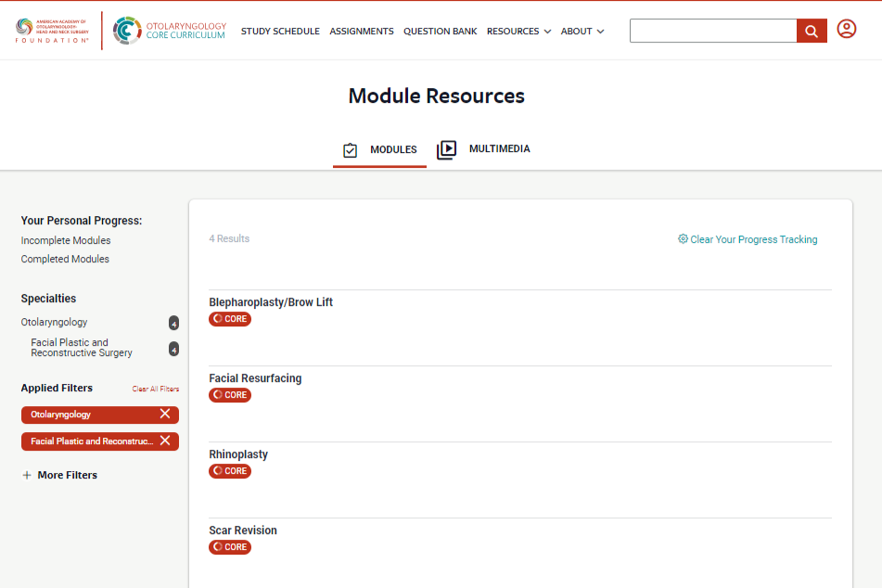Image resolution: width=882 pixels, height=588 pixels.
Task: Click the CORE badge under Rhinoplasty
Action: [230, 471]
